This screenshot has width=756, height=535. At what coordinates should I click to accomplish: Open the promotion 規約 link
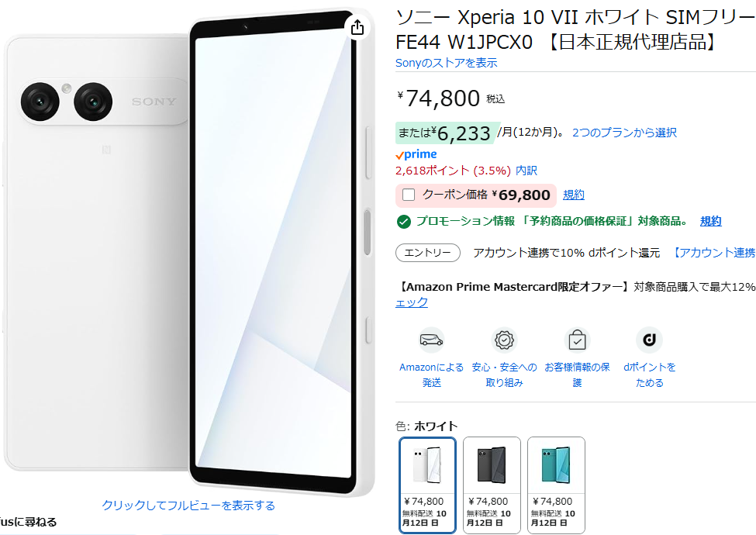pos(711,221)
